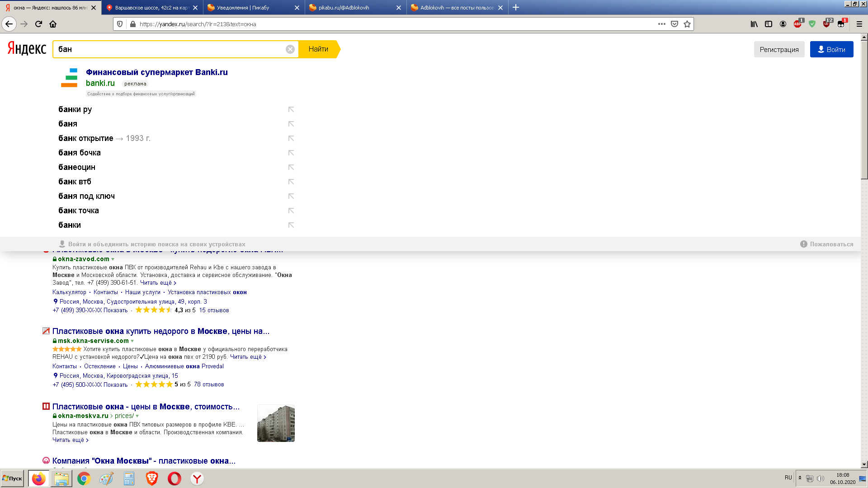Click the Калькулятор sitelink
The height and width of the screenshot is (488, 868).
point(69,292)
